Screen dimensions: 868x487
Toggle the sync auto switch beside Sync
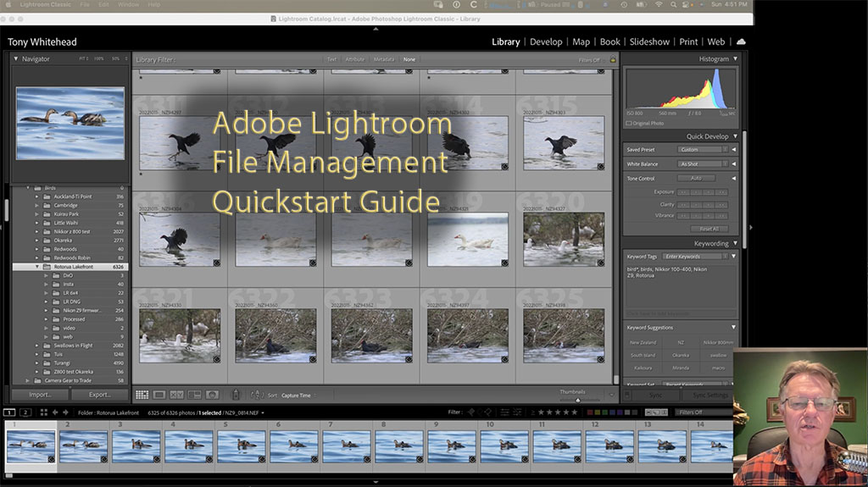[628, 395]
